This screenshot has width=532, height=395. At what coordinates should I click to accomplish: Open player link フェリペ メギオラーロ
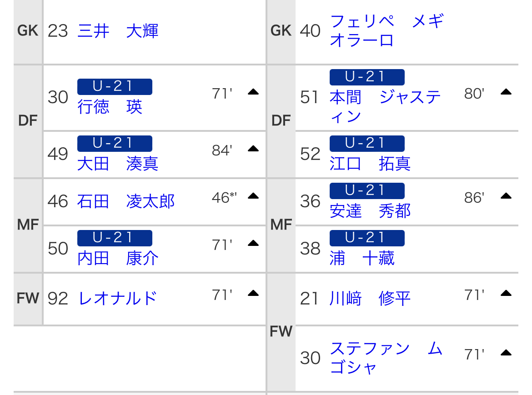click(x=387, y=30)
